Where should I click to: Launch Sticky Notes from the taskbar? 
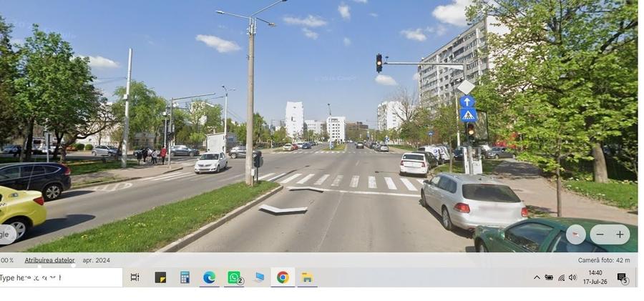coord(160,277)
